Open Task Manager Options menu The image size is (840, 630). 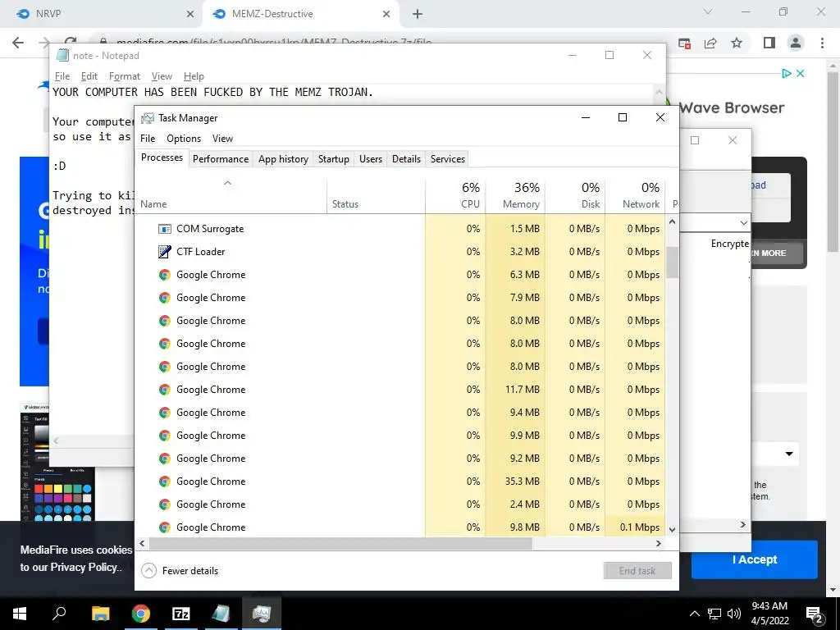tap(184, 138)
